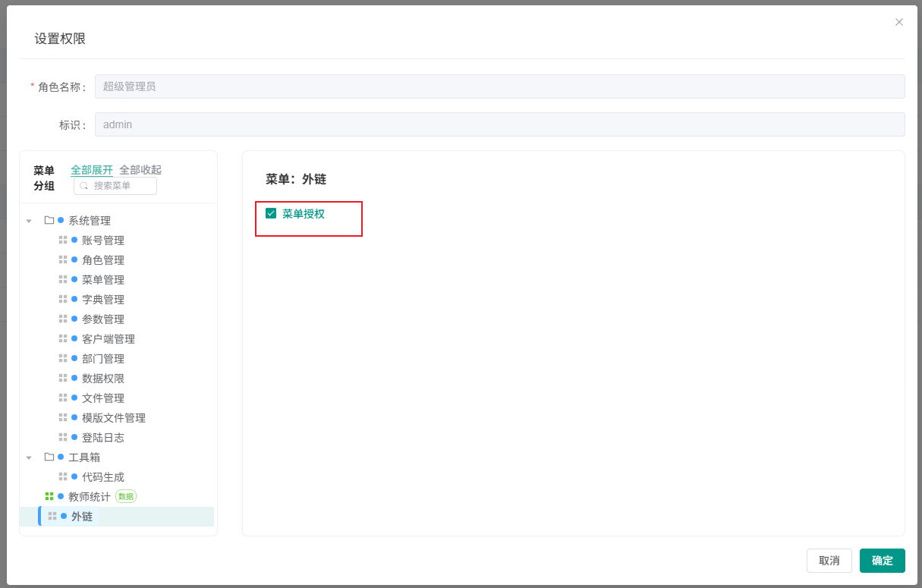The height and width of the screenshot is (588, 922).
Task: Click the magnifier icon in menu search
Action: coord(84,186)
